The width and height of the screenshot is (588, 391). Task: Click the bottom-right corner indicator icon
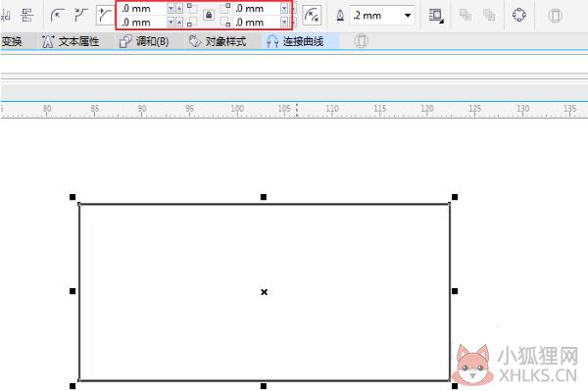pyautogui.click(x=225, y=23)
